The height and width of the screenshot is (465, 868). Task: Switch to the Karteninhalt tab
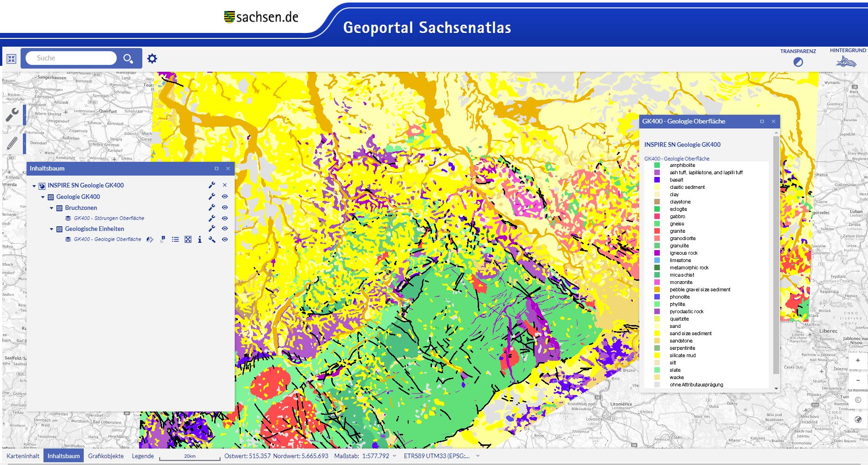point(23,456)
